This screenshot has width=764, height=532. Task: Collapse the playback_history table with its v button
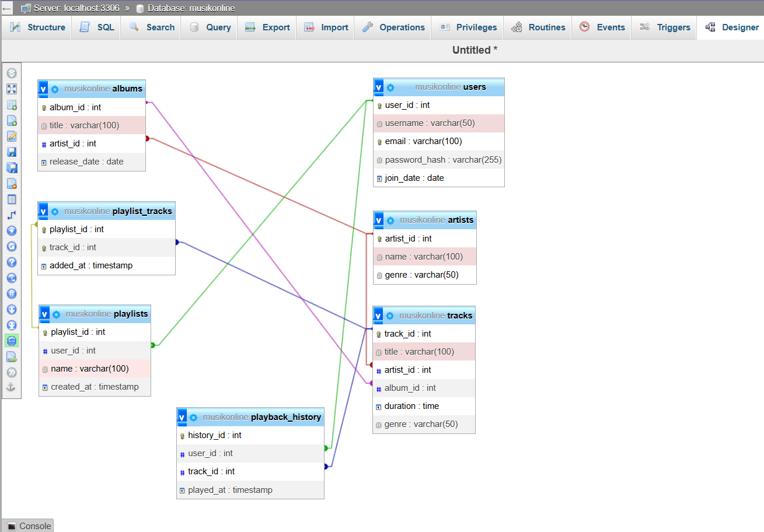click(x=182, y=417)
